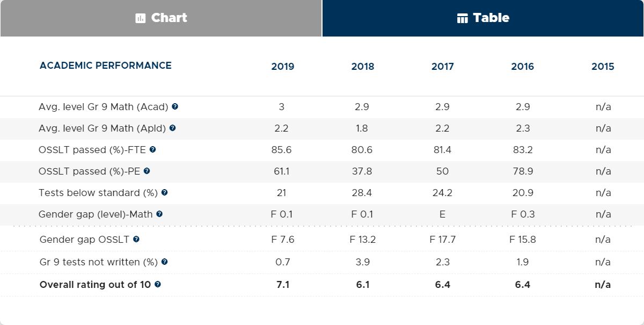Click question icon next to Gender gap OSSLT
This screenshot has width=644, height=325.
pyautogui.click(x=136, y=239)
